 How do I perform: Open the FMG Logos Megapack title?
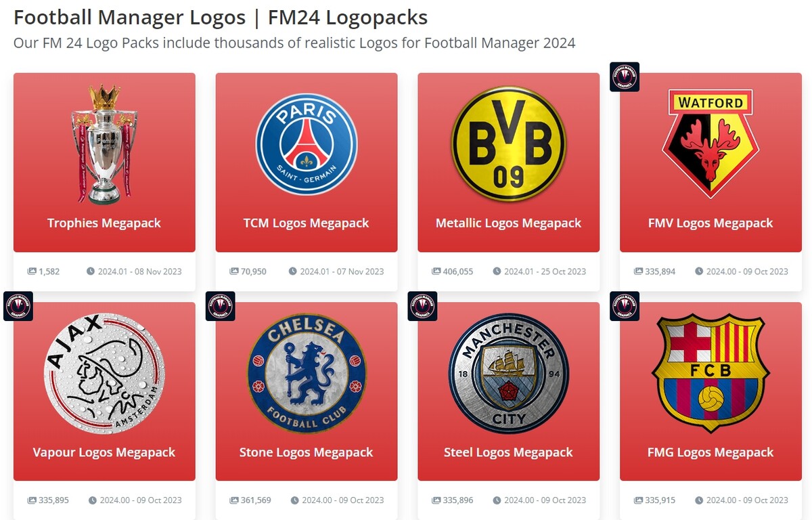[x=710, y=452]
